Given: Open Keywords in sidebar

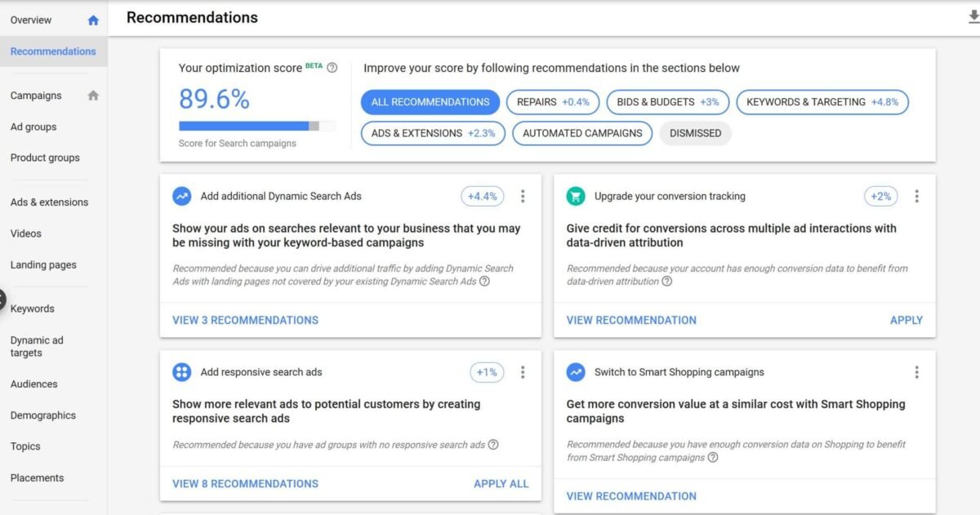Looking at the screenshot, I should click(x=33, y=309).
